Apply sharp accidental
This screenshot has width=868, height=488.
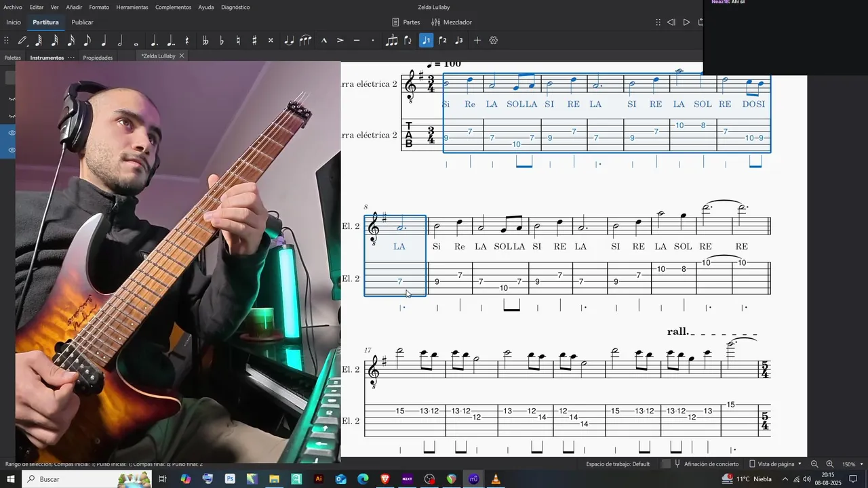[254, 41]
